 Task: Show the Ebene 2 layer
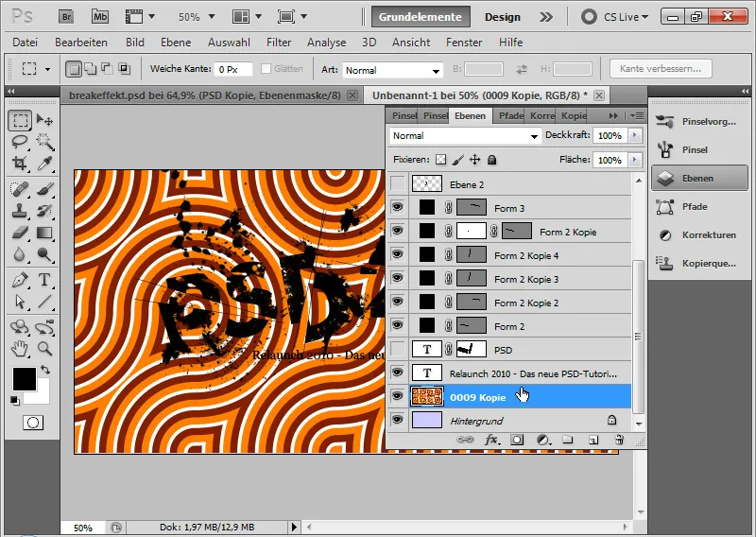pyautogui.click(x=397, y=183)
